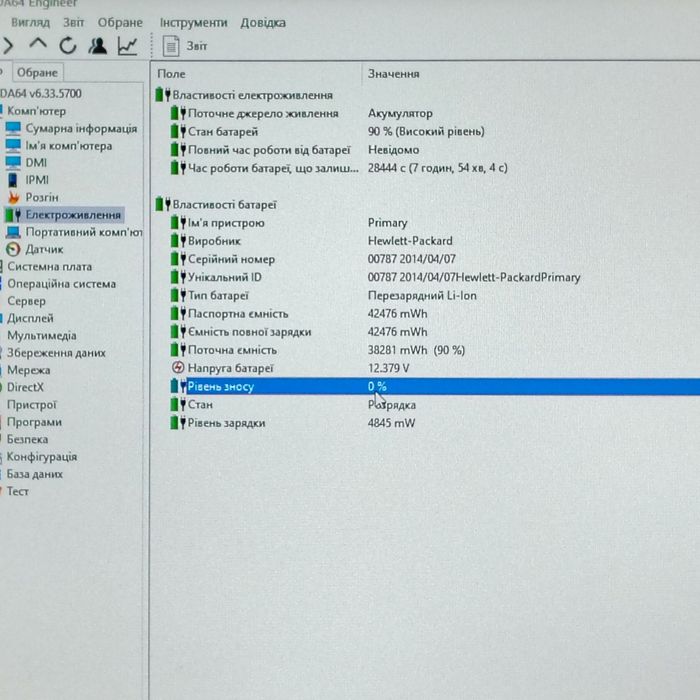Select Пристрої in the tree
The height and width of the screenshot is (700, 700).
click(x=32, y=404)
